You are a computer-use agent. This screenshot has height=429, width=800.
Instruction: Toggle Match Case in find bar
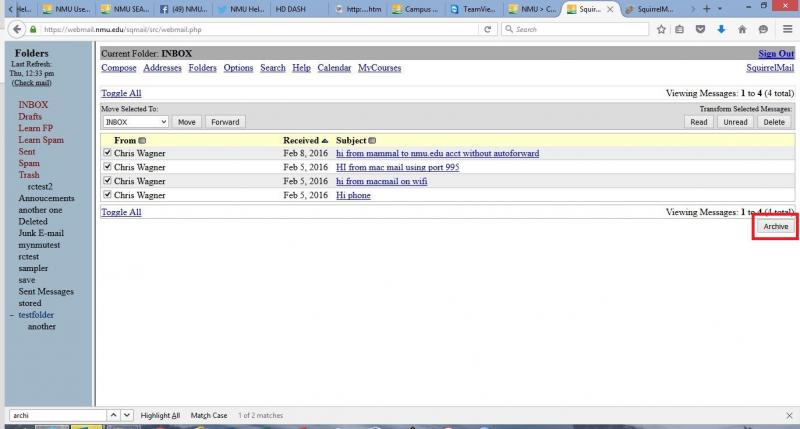[x=209, y=416]
